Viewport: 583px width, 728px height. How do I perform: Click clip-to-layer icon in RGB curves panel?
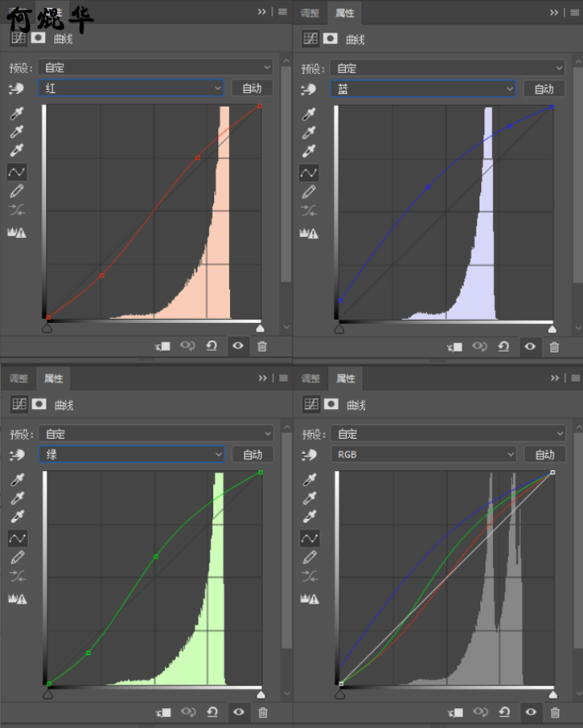(x=455, y=712)
